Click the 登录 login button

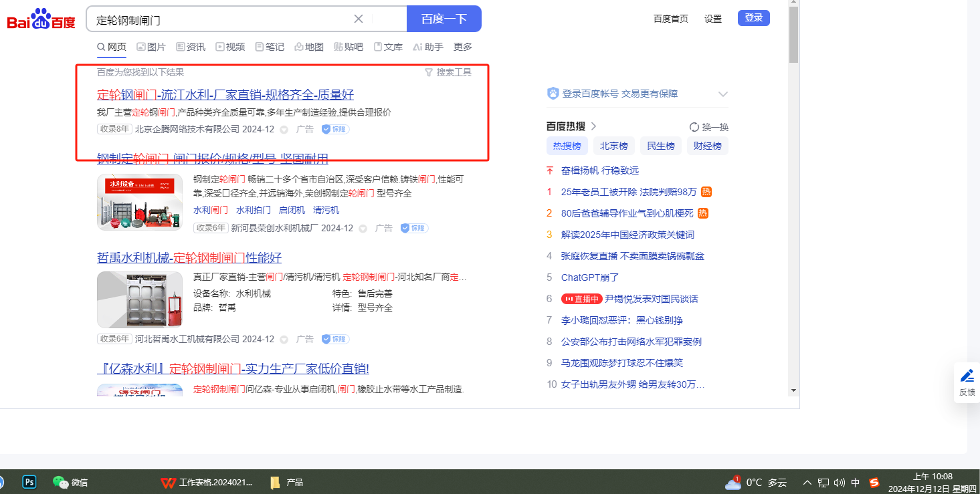753,18
